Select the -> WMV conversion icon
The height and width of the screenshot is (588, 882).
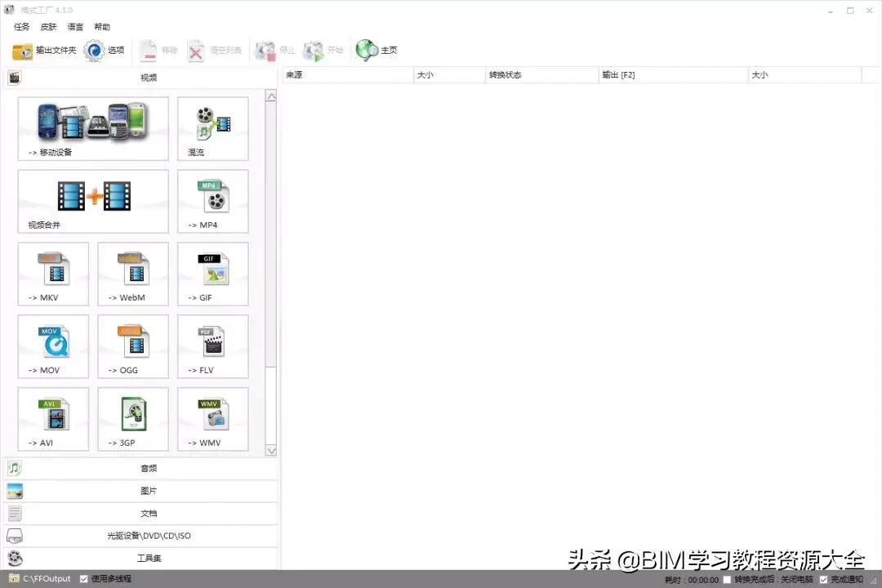(x=212, y=419)
